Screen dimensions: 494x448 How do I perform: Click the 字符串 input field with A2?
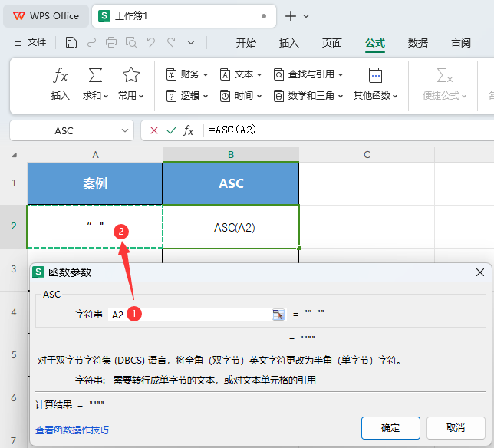189,315
